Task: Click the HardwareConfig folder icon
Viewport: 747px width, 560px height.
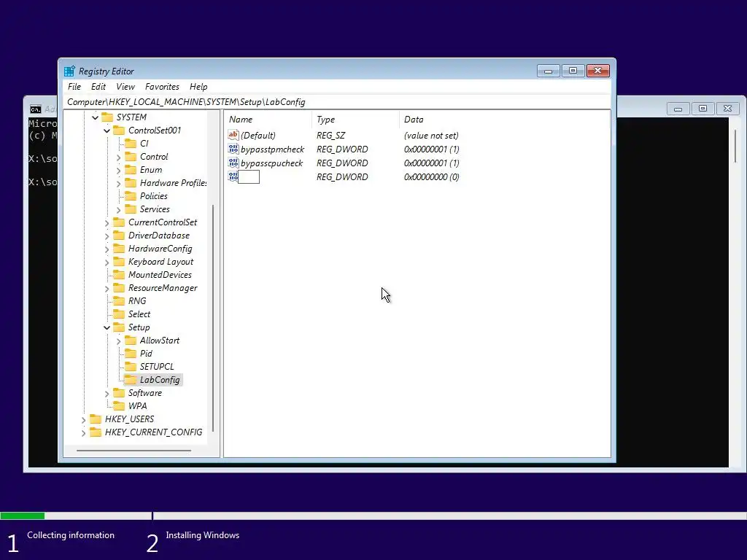Action: pyautogui.click(x=119, y=249)
